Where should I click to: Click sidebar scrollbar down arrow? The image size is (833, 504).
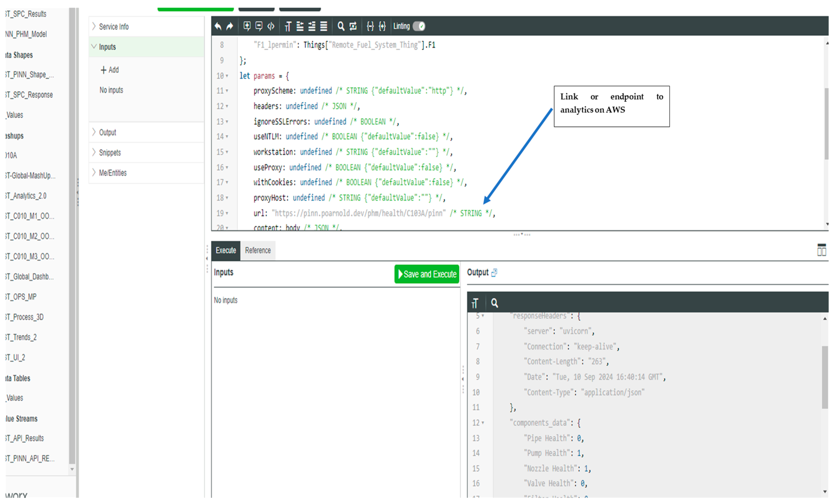[x=72, y=469]
